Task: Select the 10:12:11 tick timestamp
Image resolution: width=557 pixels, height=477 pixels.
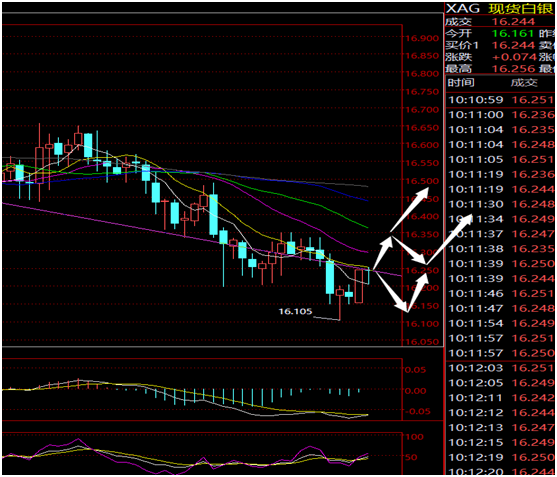Action: pos(476,398)
